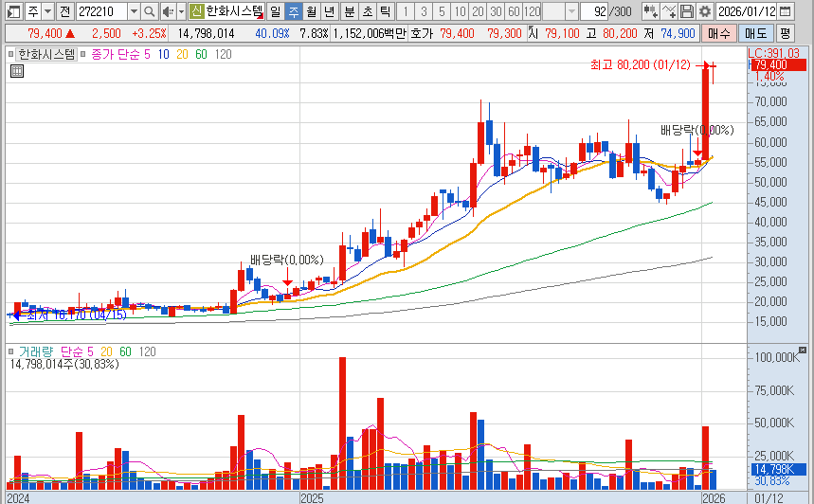The height and width of the screenshot is (504, 814).
Task: Click the 배당락 marker near 2025
Action: pyautogui.click(x=286, y=260)
